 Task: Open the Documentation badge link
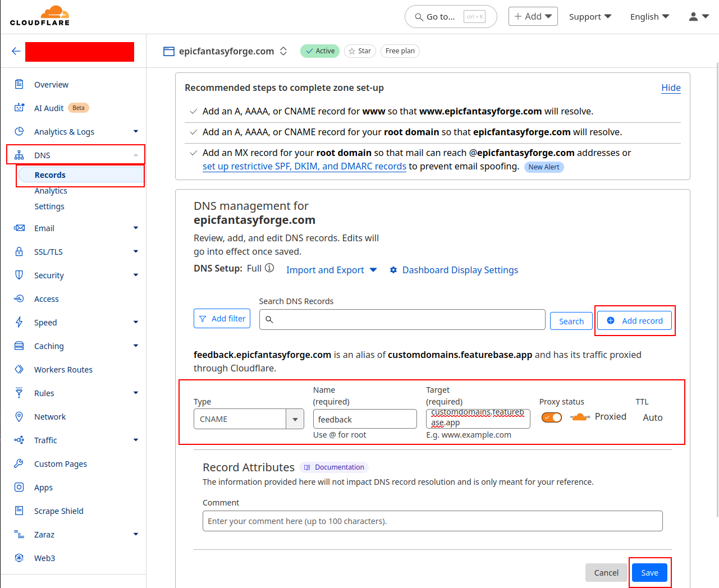coord(334,467)
